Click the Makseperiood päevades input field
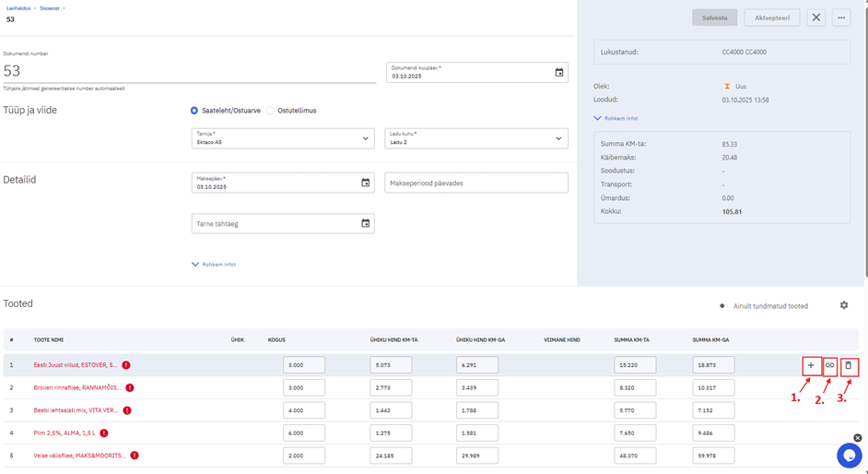Image resolution: width=868 pixels, height=474 pixels. tap(475, 183)
